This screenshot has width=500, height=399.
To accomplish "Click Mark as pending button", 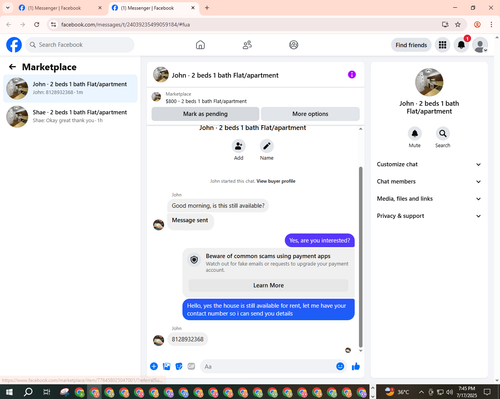I will [x=205, y=114].
